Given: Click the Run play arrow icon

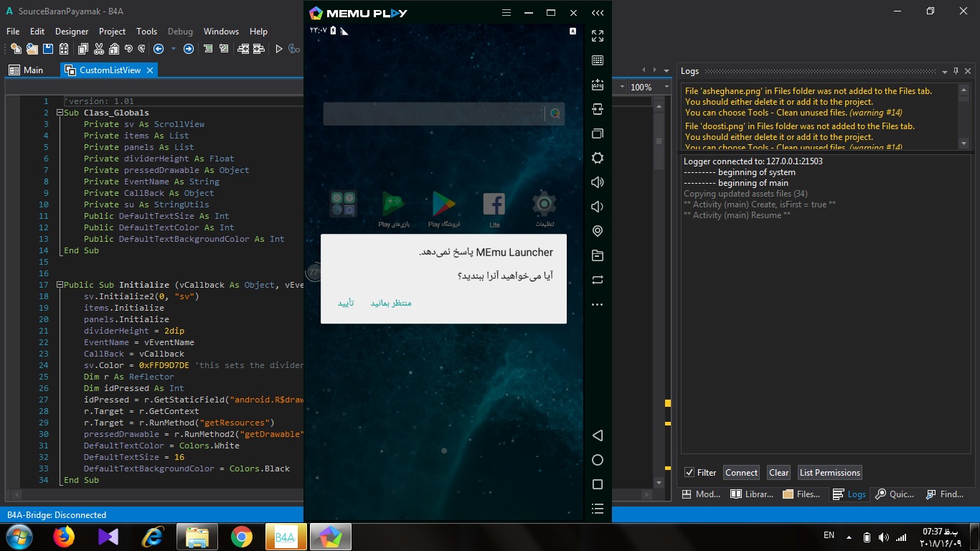Looking at the screenshot, I should [x=279, y=49].
